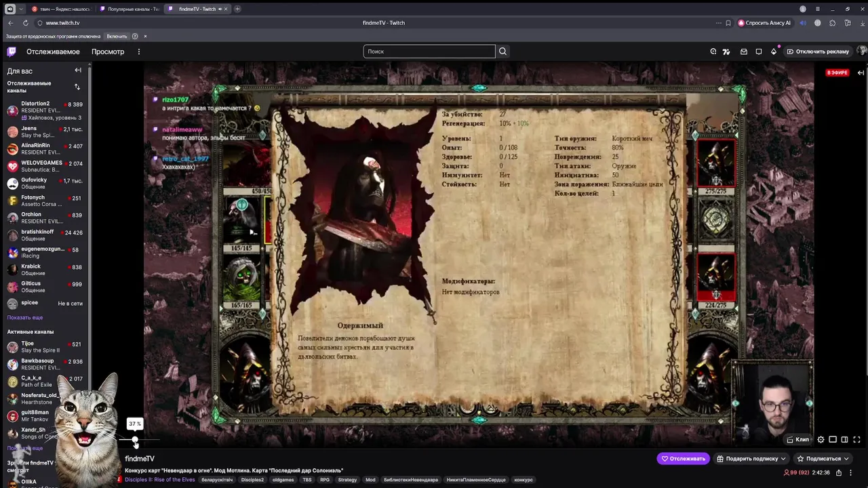Open the browser profile avatar icon
868x488 pixels.
pyautogui.click(x=803, y=9)
